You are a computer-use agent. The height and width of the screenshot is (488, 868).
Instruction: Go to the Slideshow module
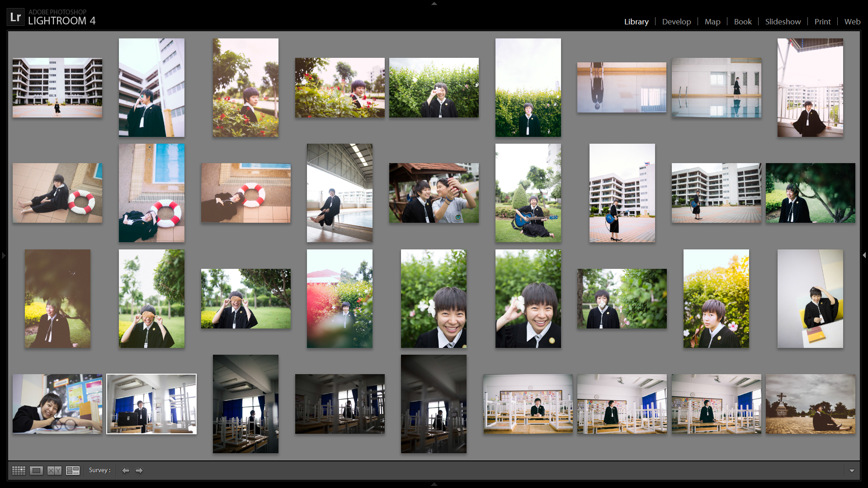[783, 22]
